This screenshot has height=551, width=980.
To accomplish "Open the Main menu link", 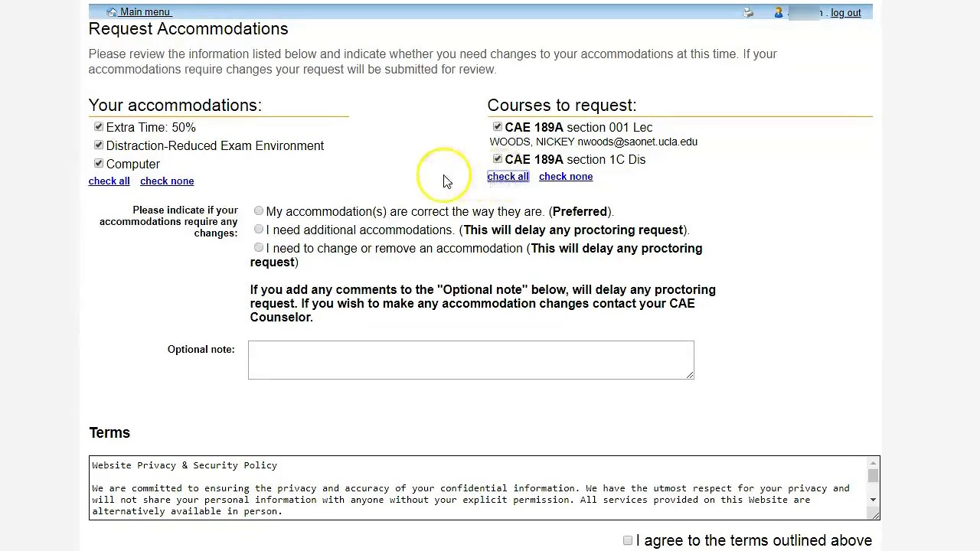I will coord(145,11).
